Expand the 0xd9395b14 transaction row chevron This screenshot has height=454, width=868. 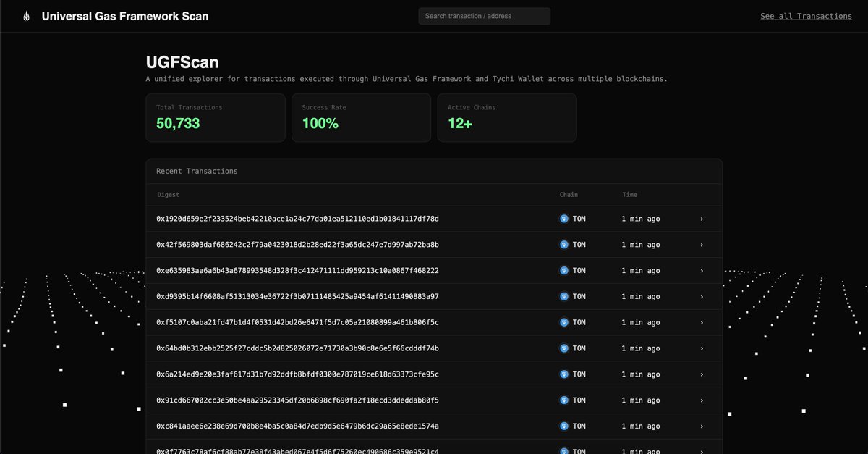702,296
